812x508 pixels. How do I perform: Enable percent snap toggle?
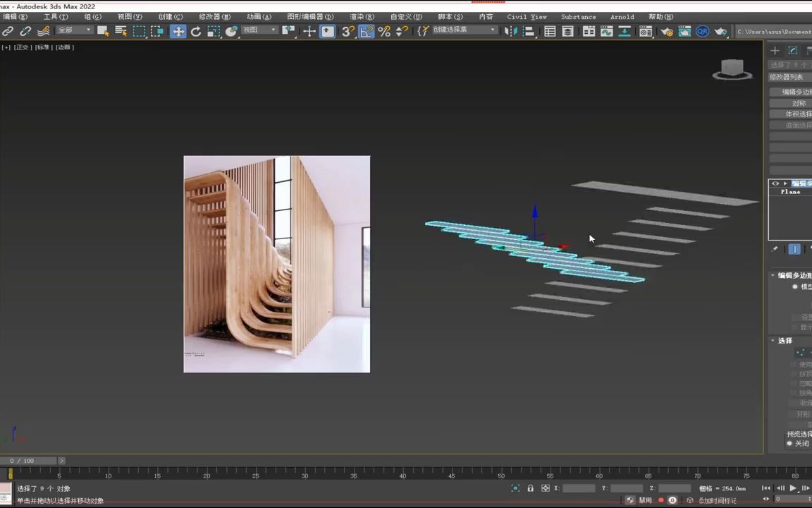(x=384, y=31)
